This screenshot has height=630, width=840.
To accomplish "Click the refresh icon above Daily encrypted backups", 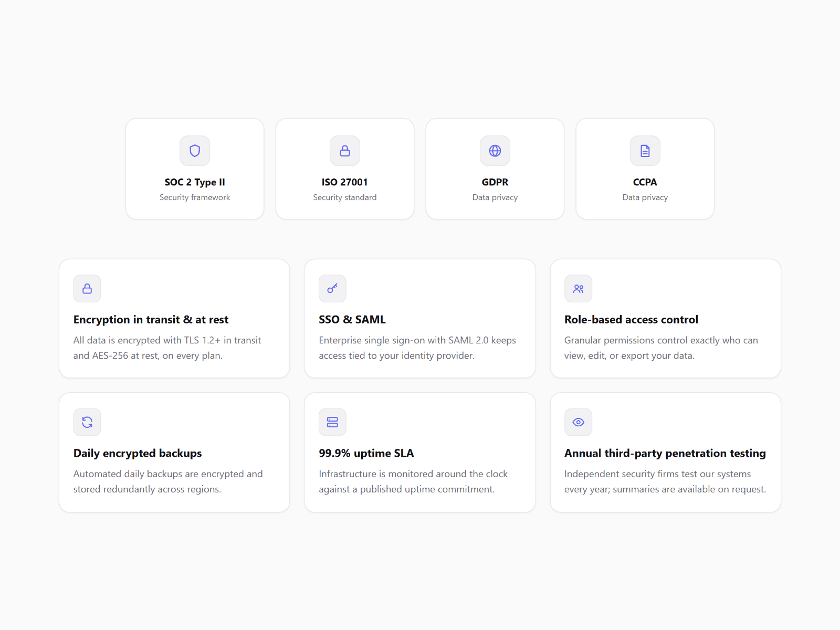I will [87, 422].
